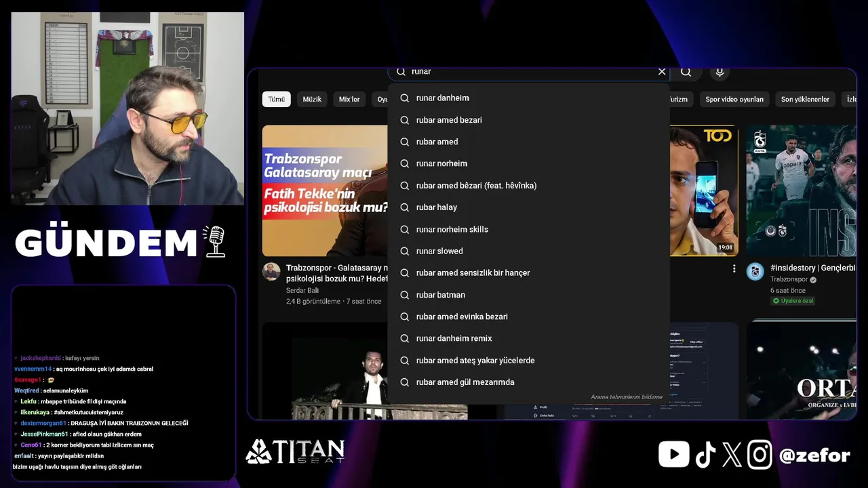This screenshot has width=868, height=488.
Task: Start voice search with microphone icon
Action: [719, 72]
